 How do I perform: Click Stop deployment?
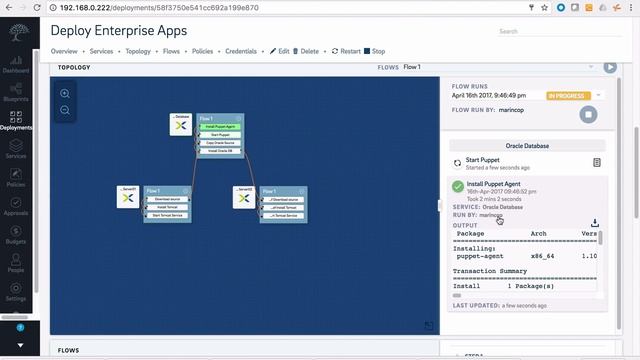click(x=374, y=51)
